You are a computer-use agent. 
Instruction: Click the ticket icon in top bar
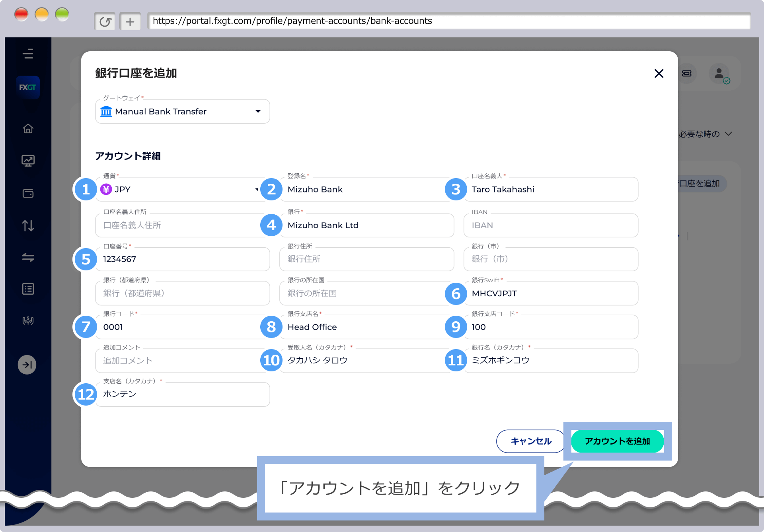(687, 74)
